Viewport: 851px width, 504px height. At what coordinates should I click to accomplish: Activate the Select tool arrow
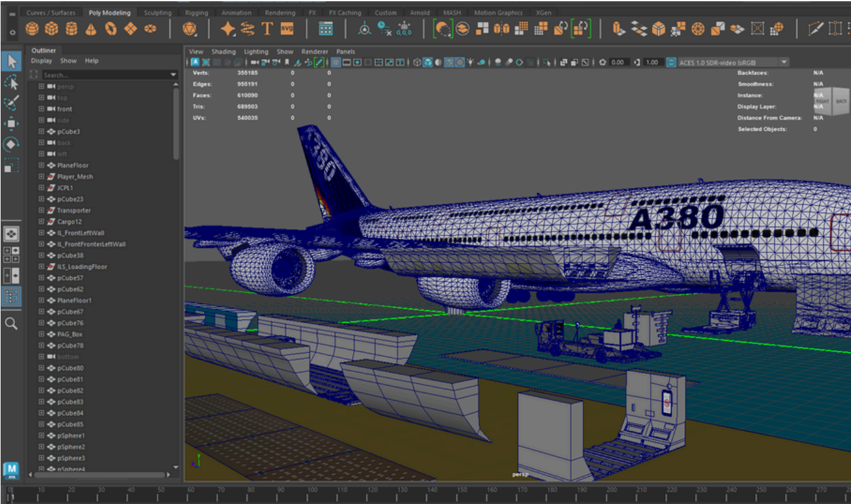click(11, 61)
